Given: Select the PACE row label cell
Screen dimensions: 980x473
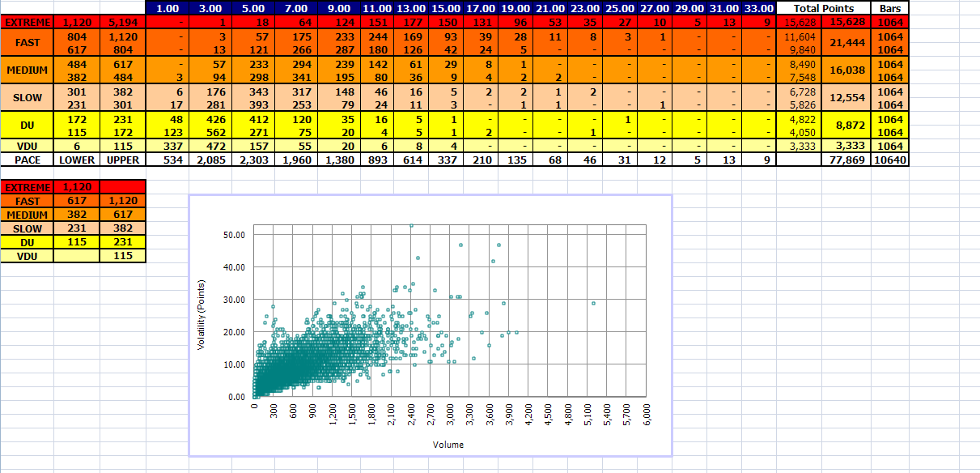Looking at the screenshot, I should tap(28, 160).
